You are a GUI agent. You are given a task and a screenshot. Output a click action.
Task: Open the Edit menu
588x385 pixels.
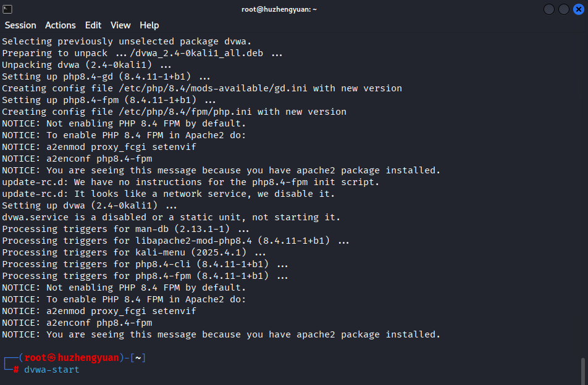(93, 25)
